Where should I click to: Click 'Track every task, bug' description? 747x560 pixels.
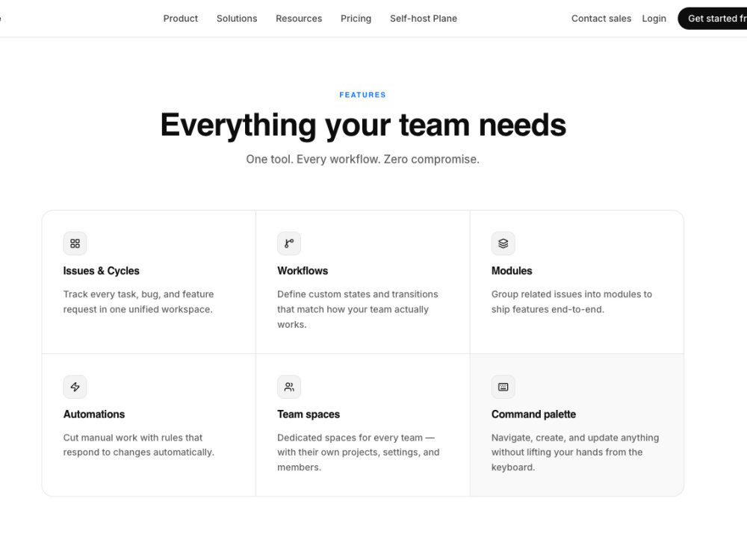tap(139, 302)
